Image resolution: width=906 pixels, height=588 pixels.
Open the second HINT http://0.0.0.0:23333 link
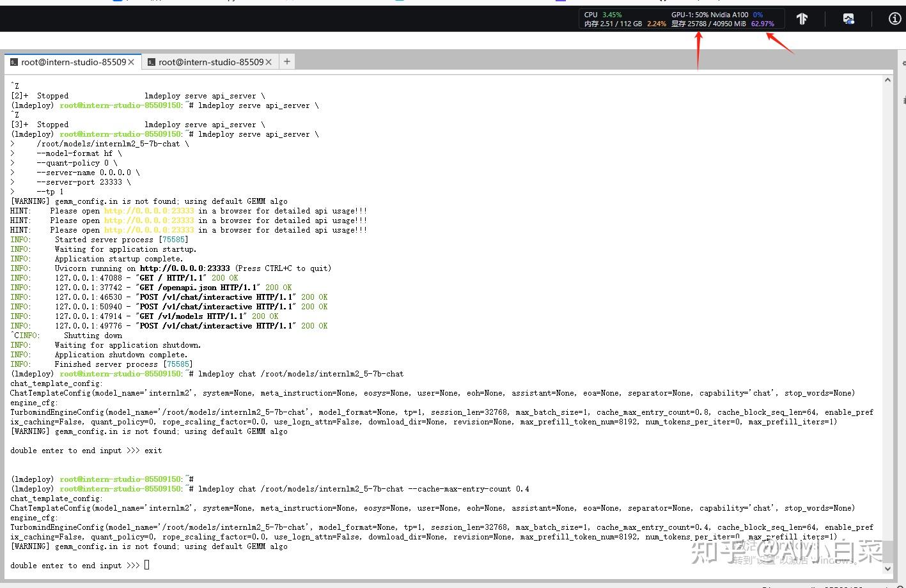(x=149, y=220)
